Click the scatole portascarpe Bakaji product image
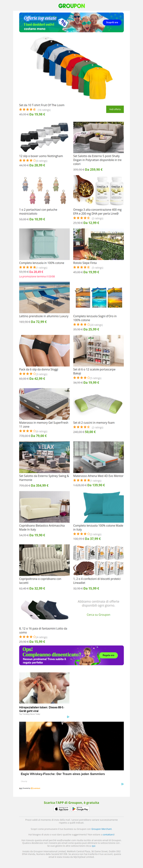This screenshot has height=868, width=143. (x=98, y=350)
